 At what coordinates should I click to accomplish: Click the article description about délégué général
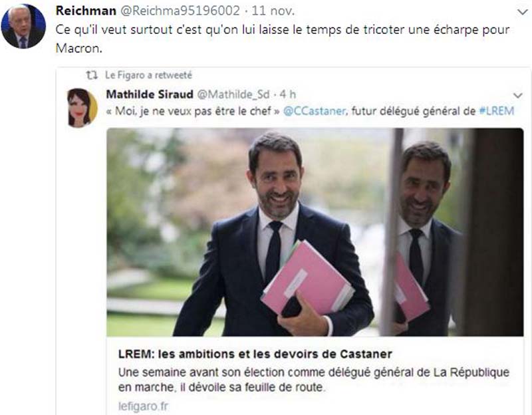(x=314, y=380)
